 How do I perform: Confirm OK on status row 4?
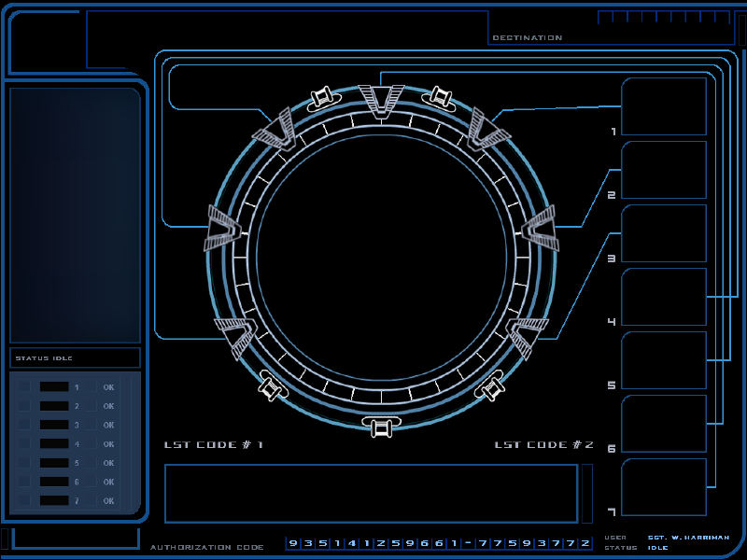[x=108, y=444]
